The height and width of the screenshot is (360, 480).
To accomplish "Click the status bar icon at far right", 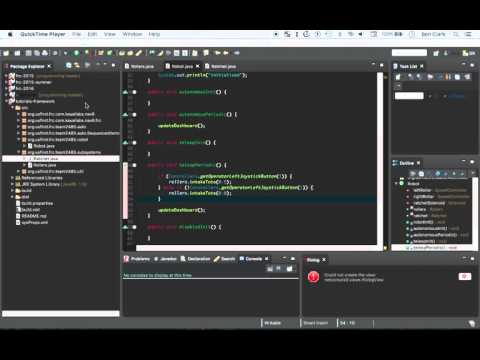I will [x=471, y=323].
